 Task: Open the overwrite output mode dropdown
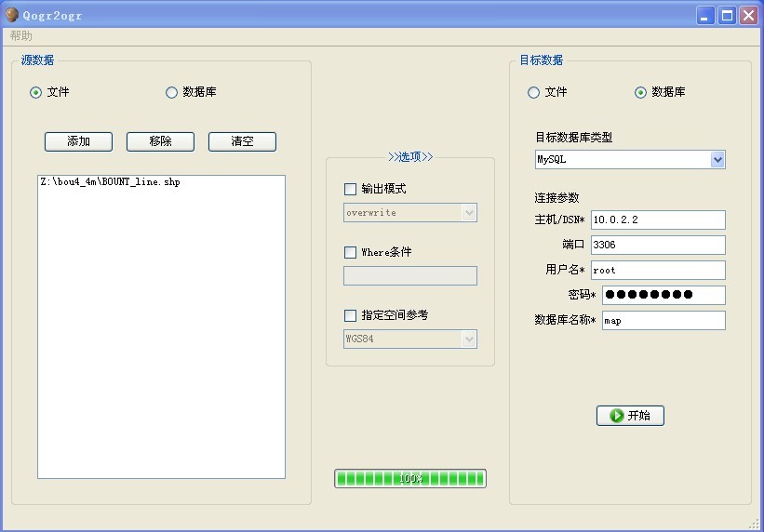tap(410, 212)
